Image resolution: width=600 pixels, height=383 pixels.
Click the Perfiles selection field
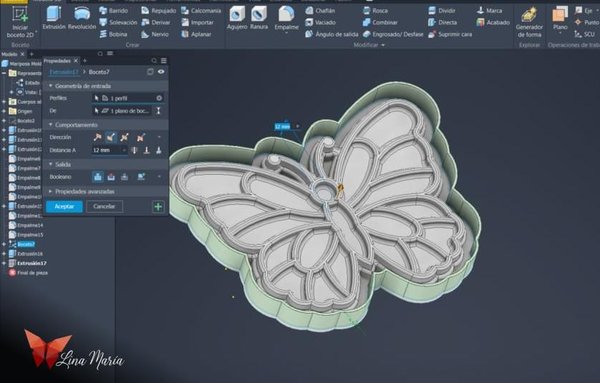click(128, 98)
